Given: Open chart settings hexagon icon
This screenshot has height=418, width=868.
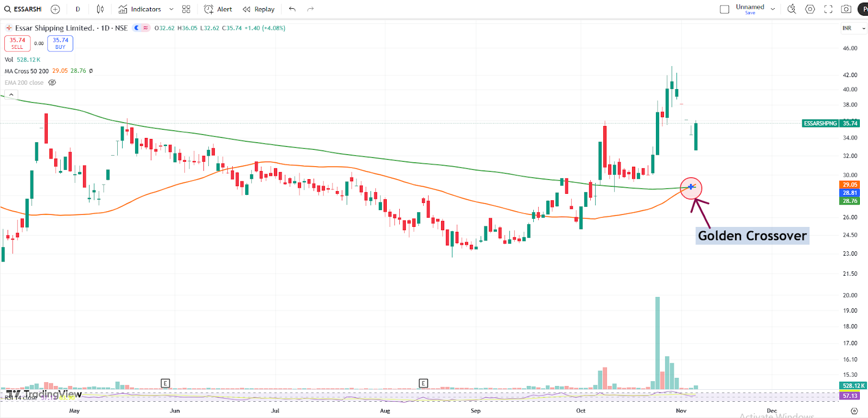Looking at the screenshot, I should [x=810, y=9].
